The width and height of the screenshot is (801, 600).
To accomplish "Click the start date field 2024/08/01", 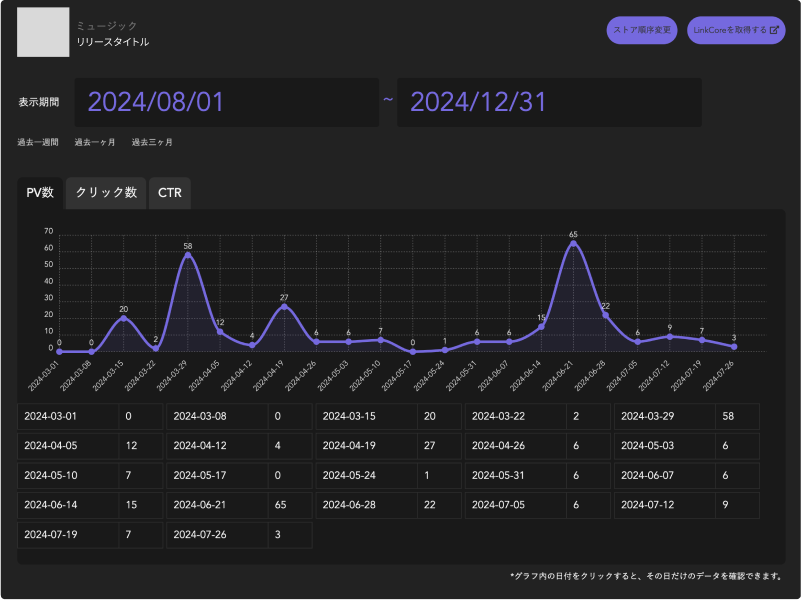I will (x=226, y=102).
